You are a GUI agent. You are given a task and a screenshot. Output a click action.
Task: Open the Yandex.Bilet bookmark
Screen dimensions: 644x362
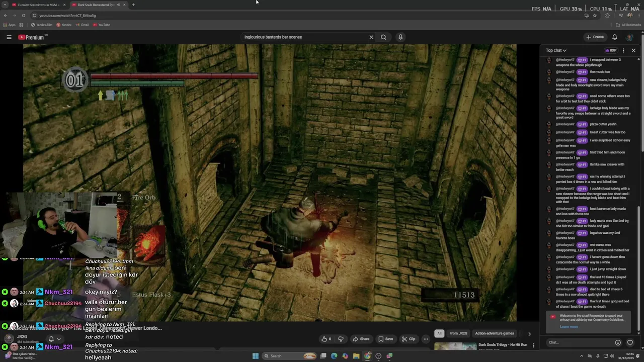point(41,25)
